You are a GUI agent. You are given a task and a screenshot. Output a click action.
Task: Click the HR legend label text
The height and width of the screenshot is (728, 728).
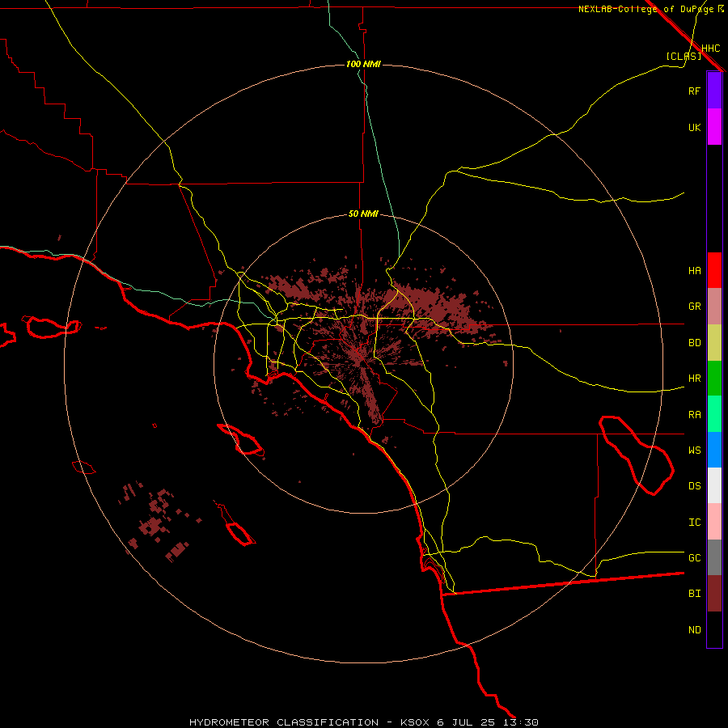694,379
